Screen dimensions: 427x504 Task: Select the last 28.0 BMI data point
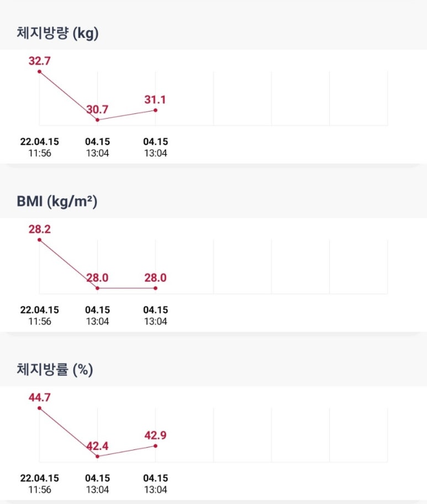coord(156,288)
